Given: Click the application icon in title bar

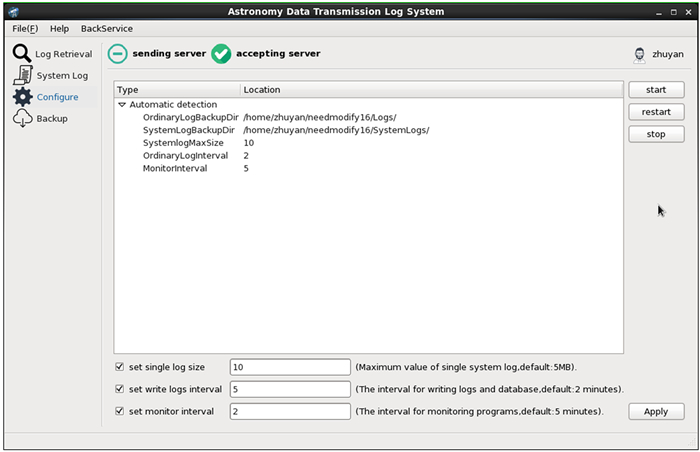Looking at the screenshot, I should coord(14,11).
